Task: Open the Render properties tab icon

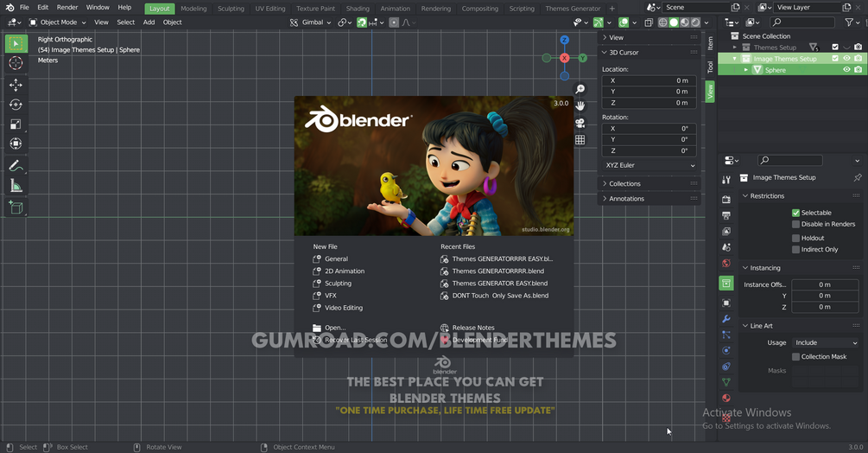Action: pos(726,200)
